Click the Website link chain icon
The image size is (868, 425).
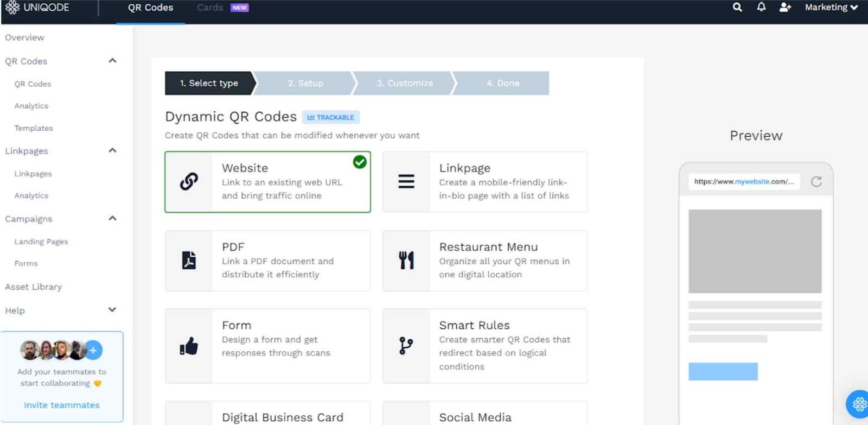click(x=189, y=181)
